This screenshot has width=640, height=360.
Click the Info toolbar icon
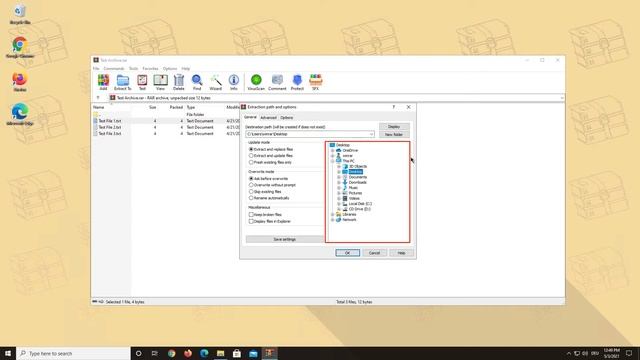pyautogui.click(x=233, y=82)
